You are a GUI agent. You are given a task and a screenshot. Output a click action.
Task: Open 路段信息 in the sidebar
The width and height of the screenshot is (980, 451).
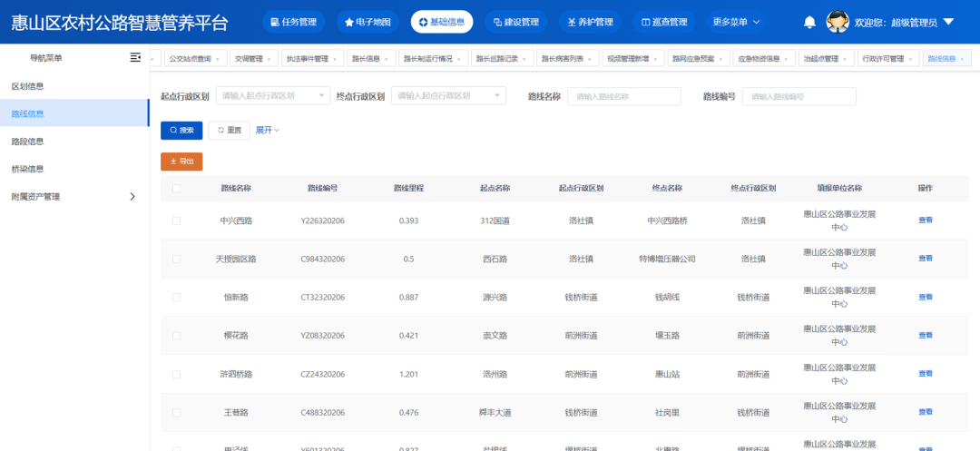74,142
